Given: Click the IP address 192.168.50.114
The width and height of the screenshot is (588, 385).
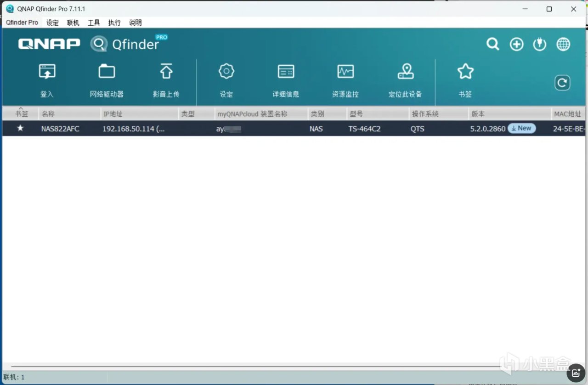Looking at the screenshot, I should pyautogui.click(x=134, y=129).
